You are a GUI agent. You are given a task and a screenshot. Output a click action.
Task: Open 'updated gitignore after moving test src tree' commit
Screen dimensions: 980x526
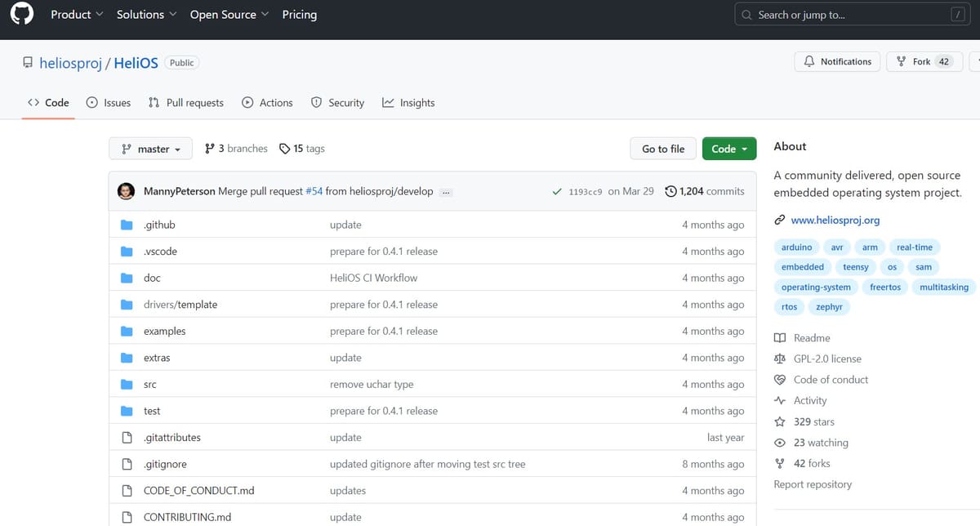click(427, 464)
